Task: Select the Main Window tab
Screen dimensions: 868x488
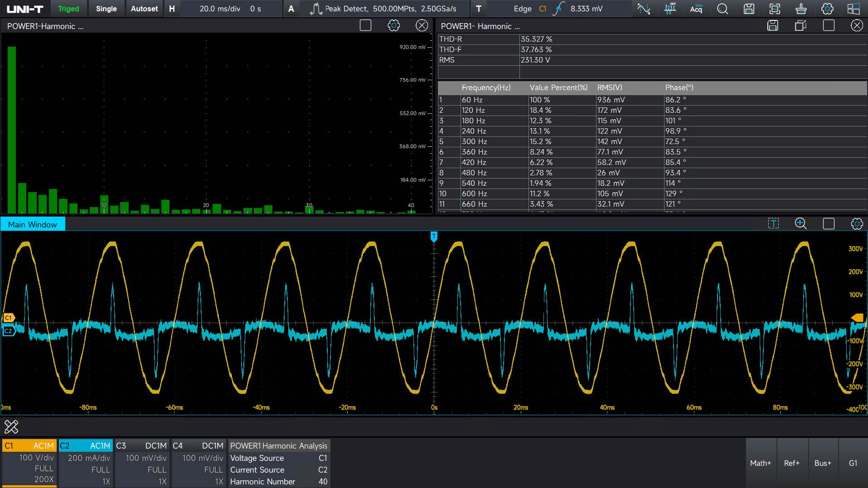Action: point(33,224)
